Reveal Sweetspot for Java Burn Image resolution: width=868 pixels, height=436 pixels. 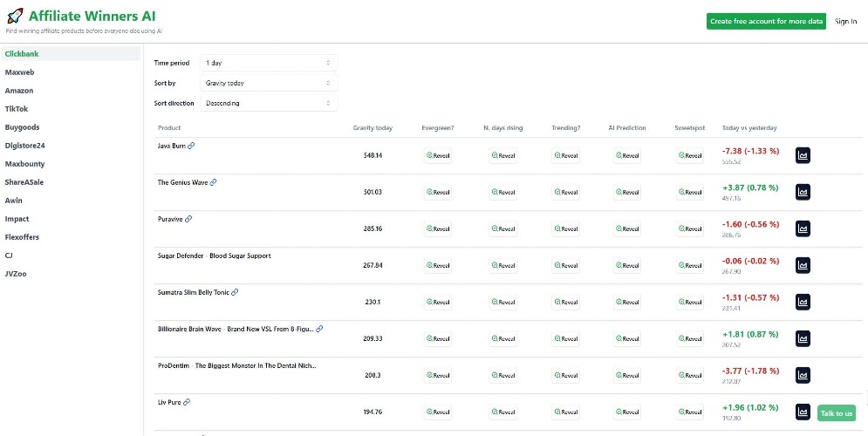[690, 155]
